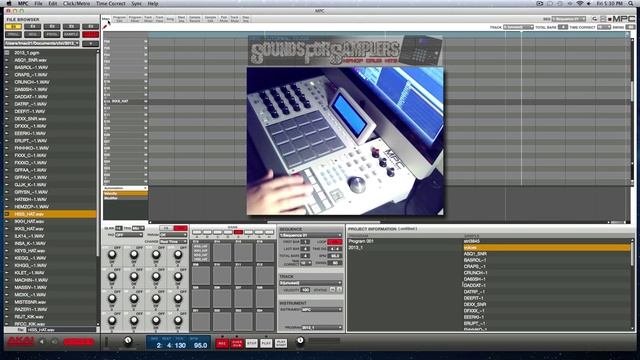Click the small record square beside MPC logo
The height and width of the screenshot is (360, 640).
point(610,19)
